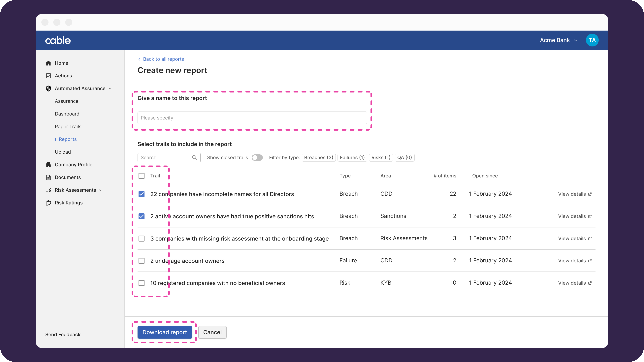Screen dimensions: 644x362
Task: Click the report name input field
Action: click(x=252, y=118)
